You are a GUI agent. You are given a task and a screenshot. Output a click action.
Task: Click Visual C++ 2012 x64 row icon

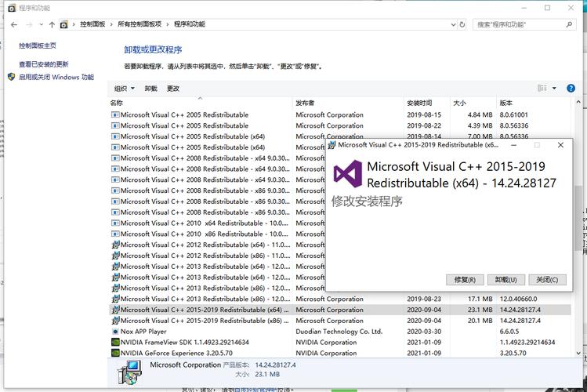[x=115, y=245]
